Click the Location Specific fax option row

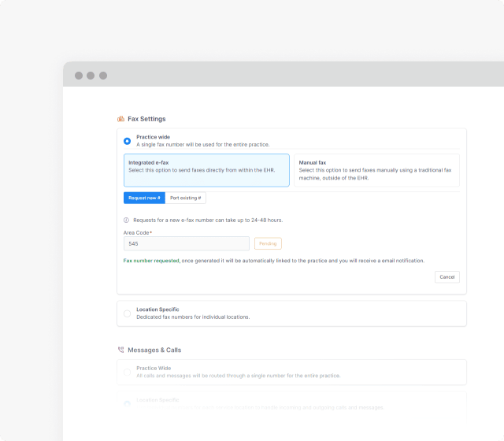291,313
